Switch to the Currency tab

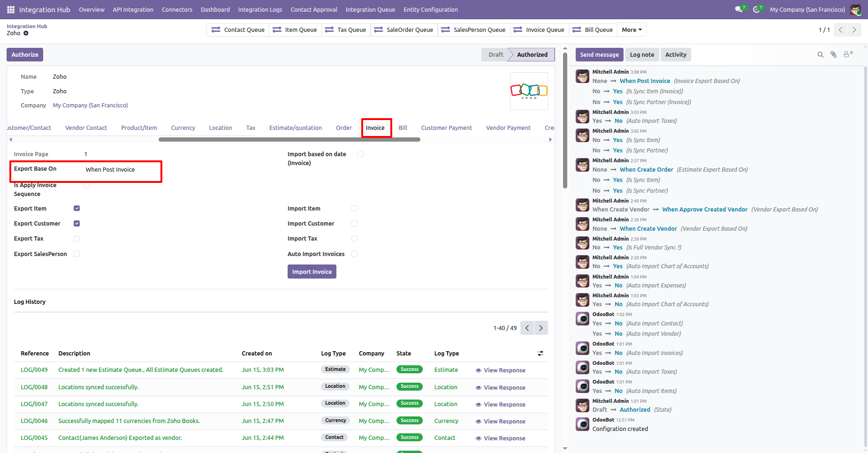point(183,128)
